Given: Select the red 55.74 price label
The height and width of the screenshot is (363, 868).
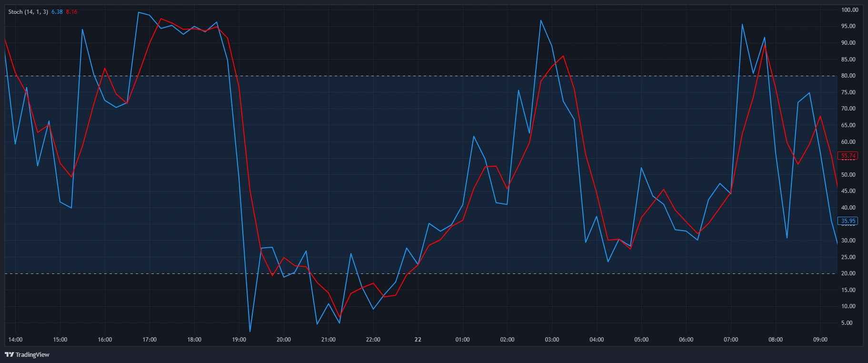Looking at the screenshot, I should click(x=848, y=156).
